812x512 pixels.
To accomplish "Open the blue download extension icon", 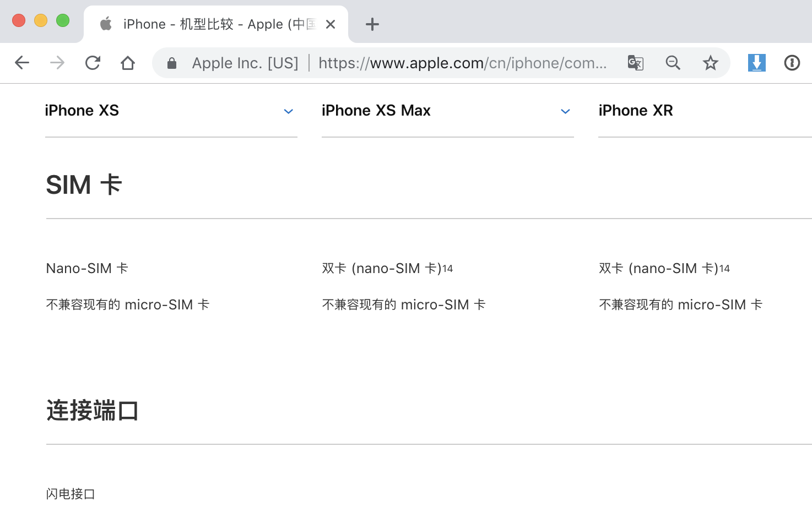I will tap(757, 63).
